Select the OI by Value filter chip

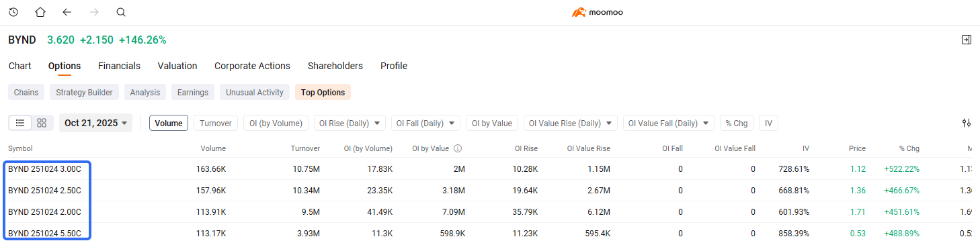492,123
